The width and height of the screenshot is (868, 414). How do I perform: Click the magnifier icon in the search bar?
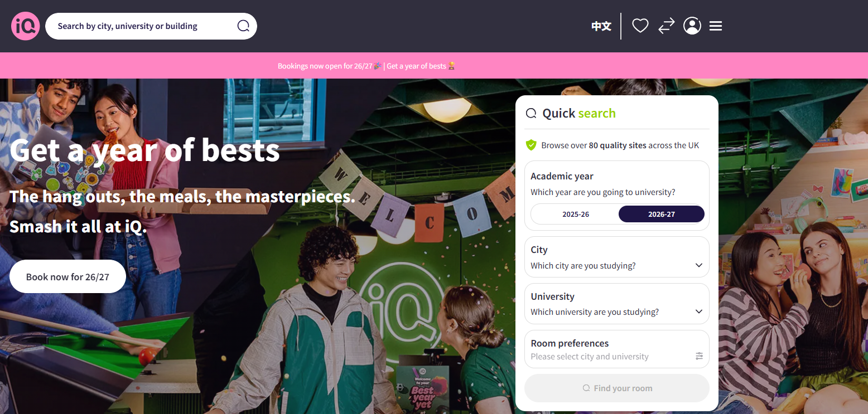click(x=243, y=26)
